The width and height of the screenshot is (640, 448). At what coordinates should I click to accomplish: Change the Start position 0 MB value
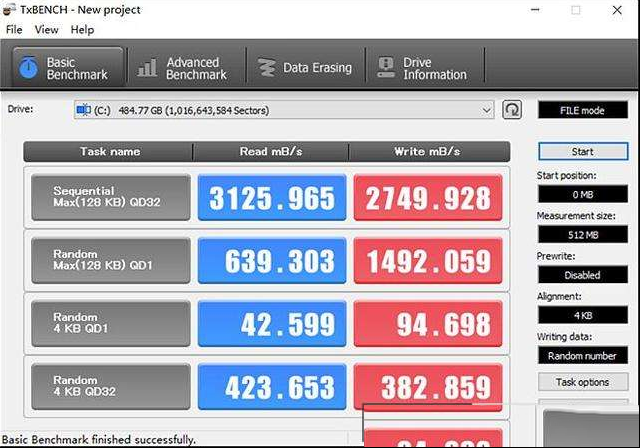pos(583,194)
